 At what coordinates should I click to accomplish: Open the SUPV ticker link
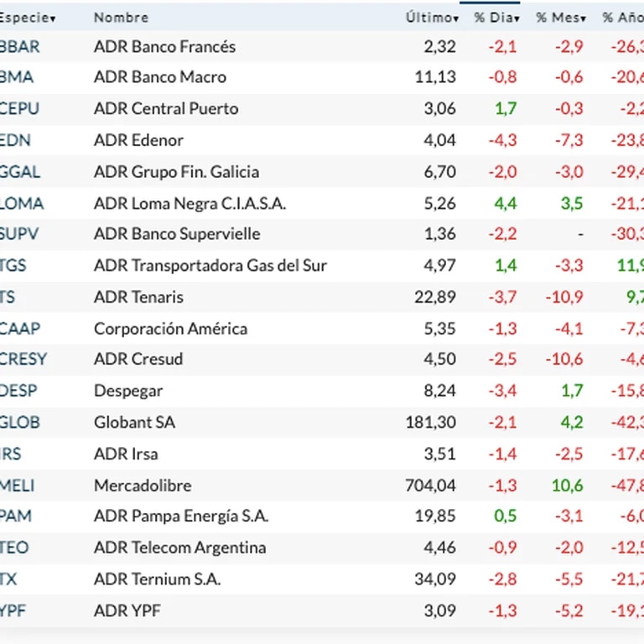point(19,234)
